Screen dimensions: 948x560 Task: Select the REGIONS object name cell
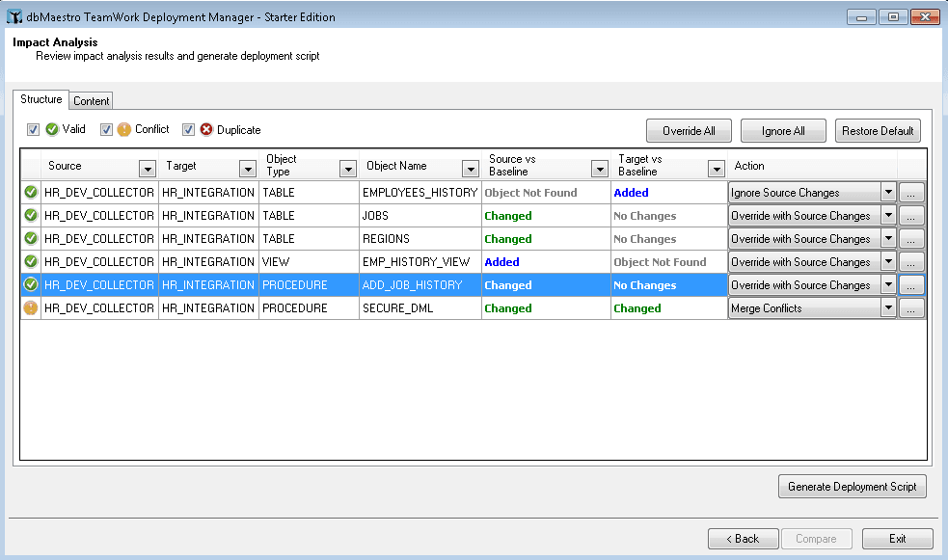[x=420, y=239]
